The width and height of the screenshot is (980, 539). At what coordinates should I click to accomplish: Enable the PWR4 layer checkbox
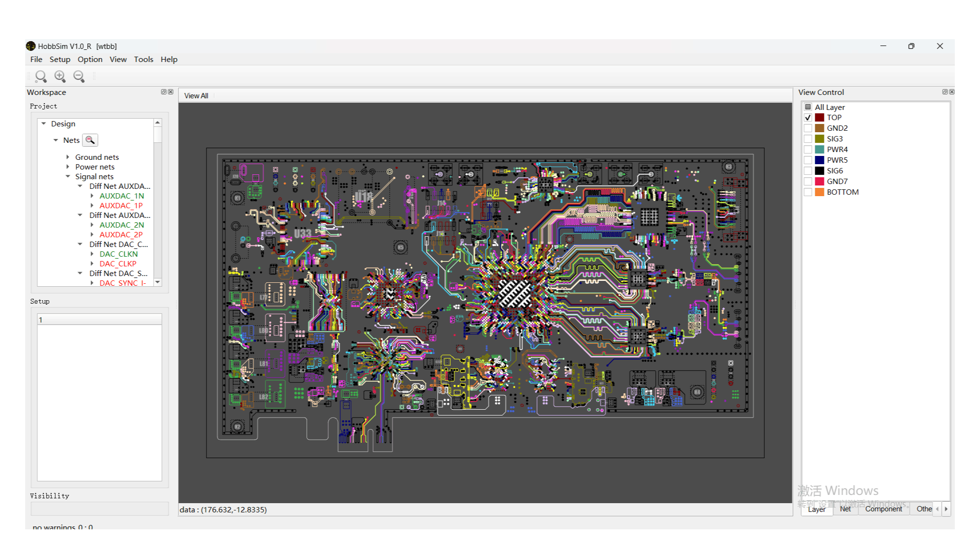pos(808,150)
